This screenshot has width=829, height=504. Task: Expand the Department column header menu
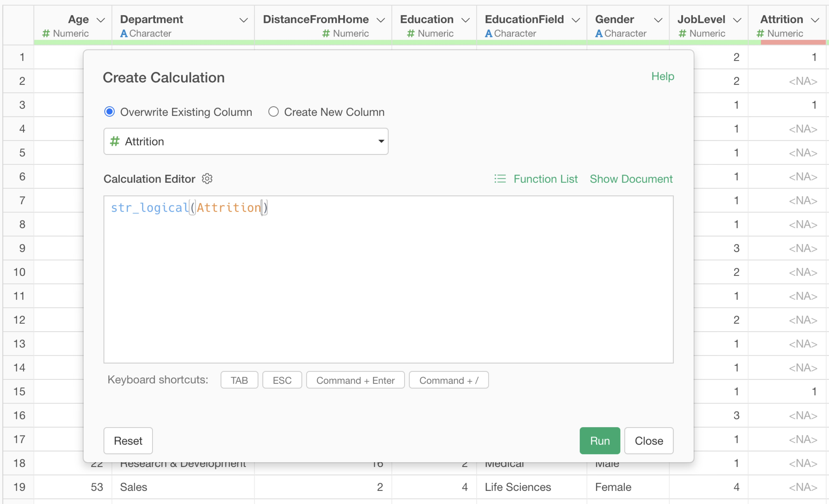tap(244, 20)
